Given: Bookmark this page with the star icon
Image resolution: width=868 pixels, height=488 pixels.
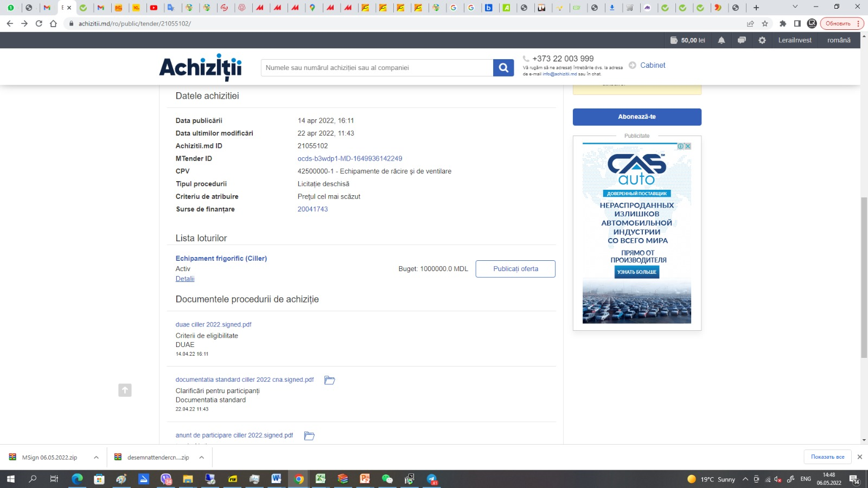Looking at the screenshot, I should coord(765,23).
